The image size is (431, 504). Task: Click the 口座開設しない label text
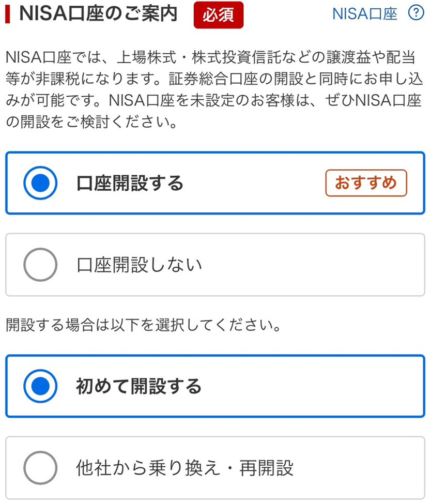pos(139,265)
